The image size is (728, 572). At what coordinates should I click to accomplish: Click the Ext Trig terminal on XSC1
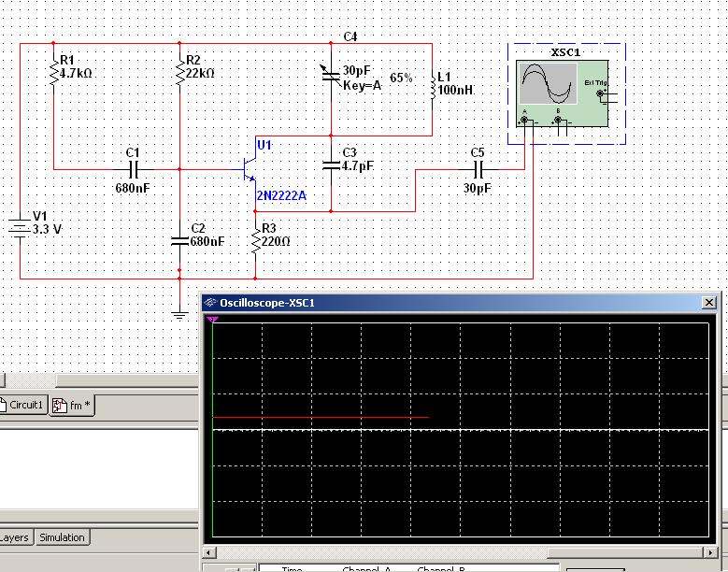(x=600, y=93)
